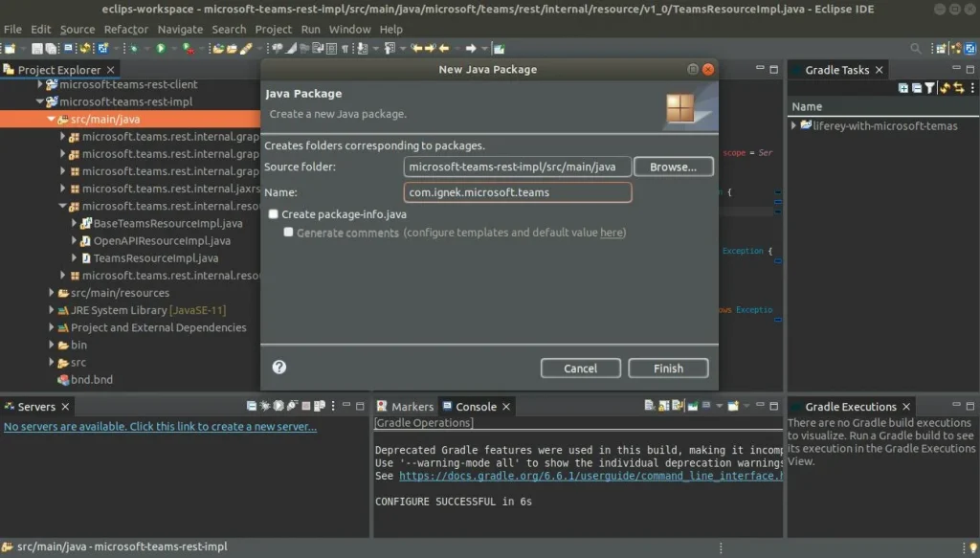Expand the BaseTeamsResourceImpl.java node
Image resolution: width=980 pixels, height=558 pixels.
(74, 223)
